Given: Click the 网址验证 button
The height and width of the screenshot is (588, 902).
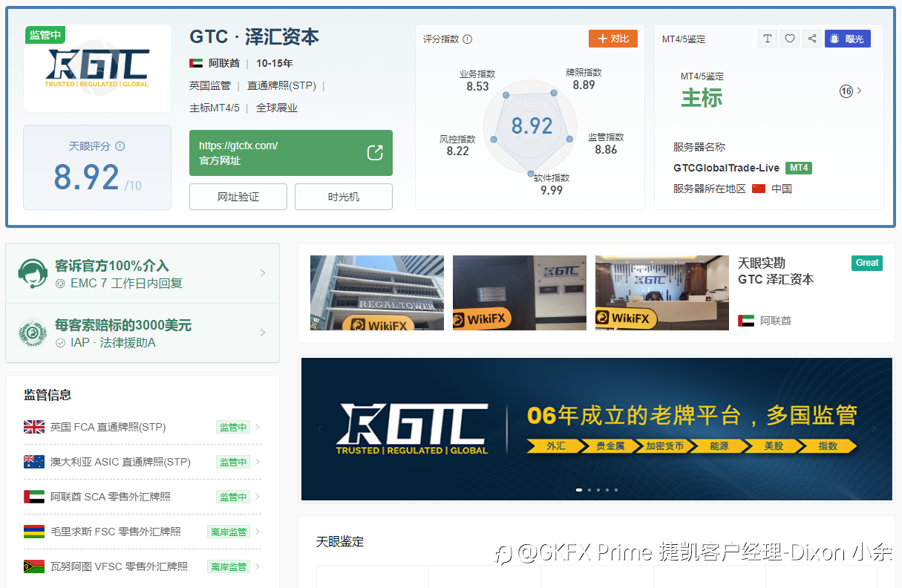Looking at the screenshot, I should [x=238, y=197].
